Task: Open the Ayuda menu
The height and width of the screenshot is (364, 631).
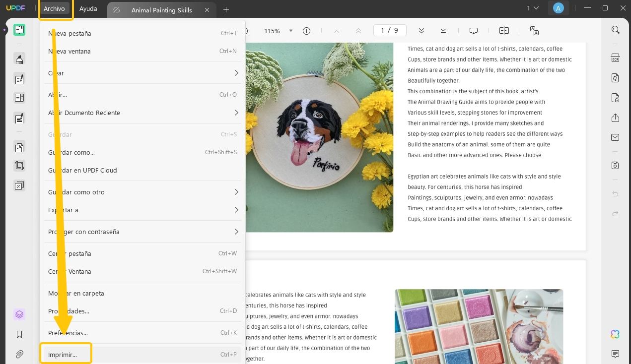Action: coord(88,9)
